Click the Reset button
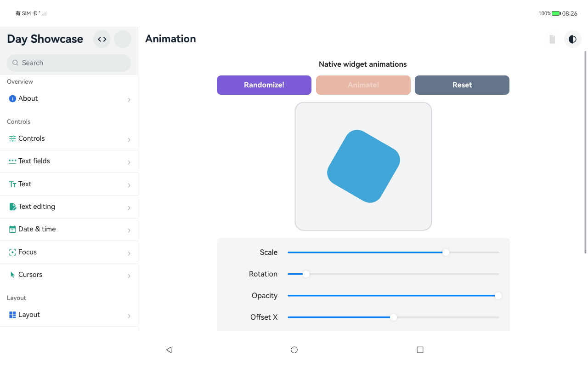 [462, 85]
